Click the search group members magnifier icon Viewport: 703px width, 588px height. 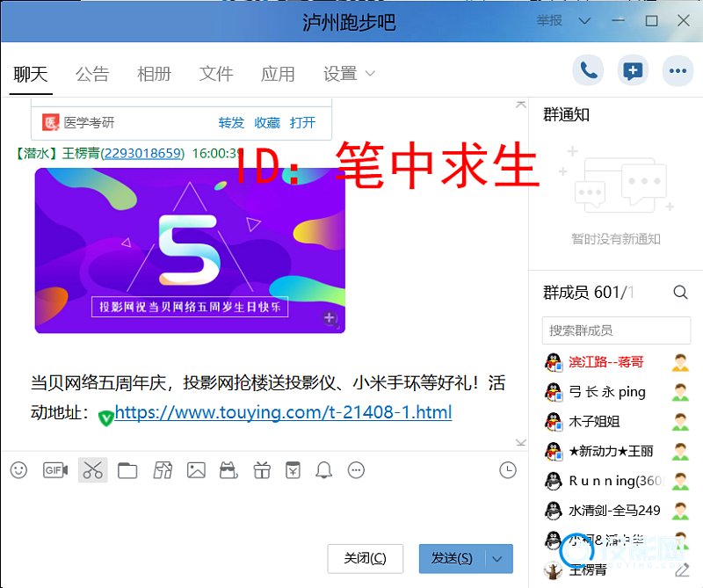pos(680,293)
